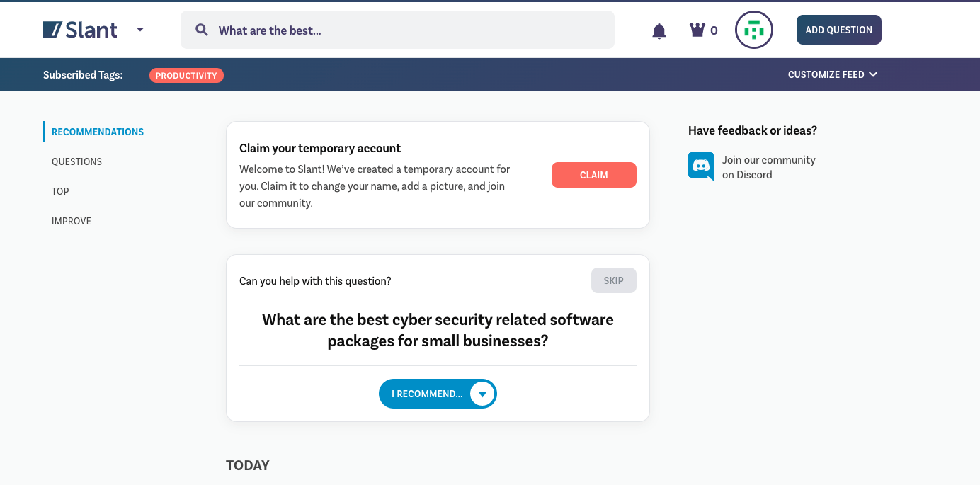Go to the Questions tab

click(x=76, y=161)
